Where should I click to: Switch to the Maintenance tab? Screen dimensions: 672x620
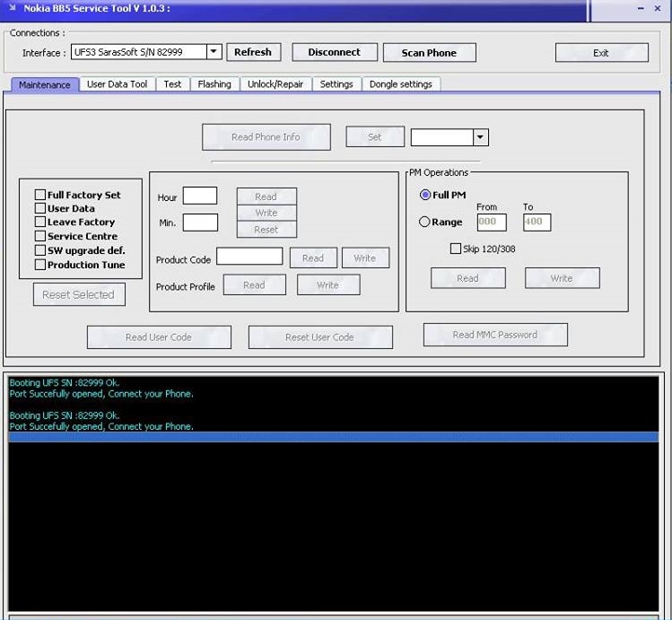[45, 85]
